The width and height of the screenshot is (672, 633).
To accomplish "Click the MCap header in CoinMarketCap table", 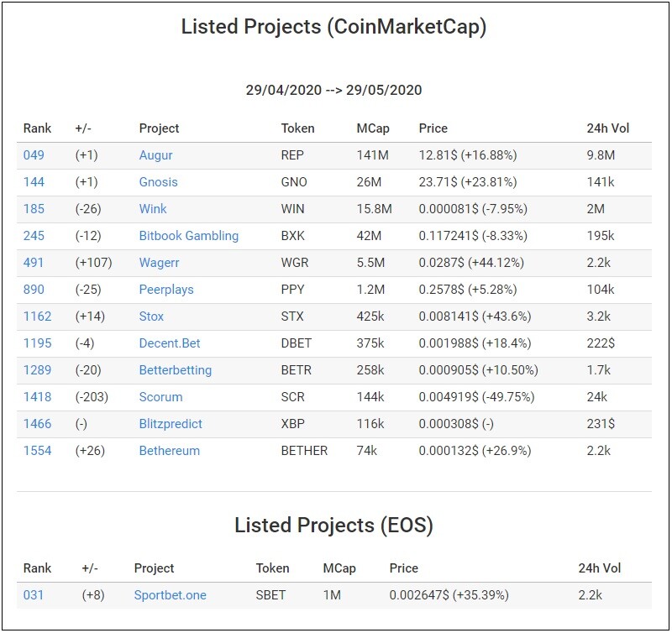I will coord(373,128).
